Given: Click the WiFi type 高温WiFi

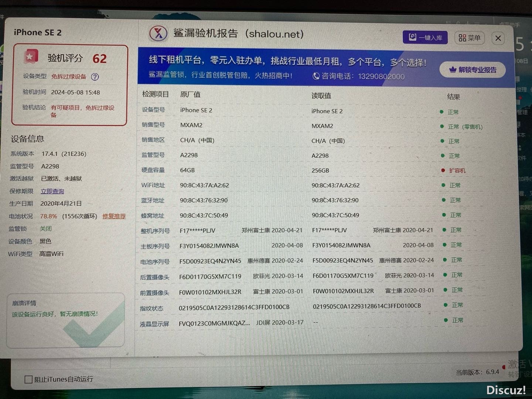Looking at the screenshot, I should pyautogui.click(x=51, y=254).
